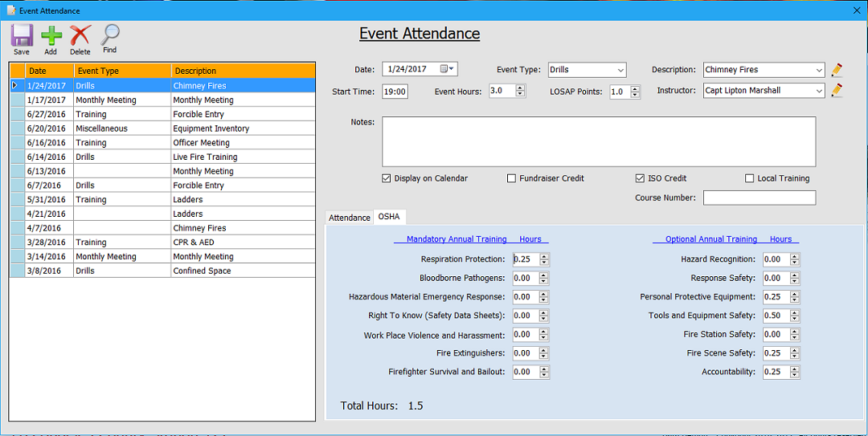Image resolution: width=868 pixels, height=436 pixels.
Task: Select the OSHA tab
Action: pos(389,217)
